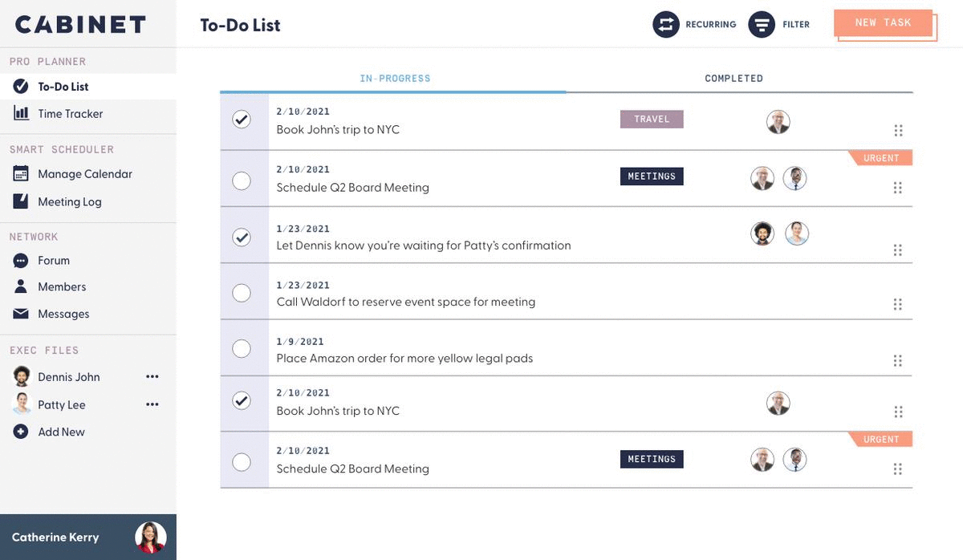Open the Filter icon button

[762, 24]
